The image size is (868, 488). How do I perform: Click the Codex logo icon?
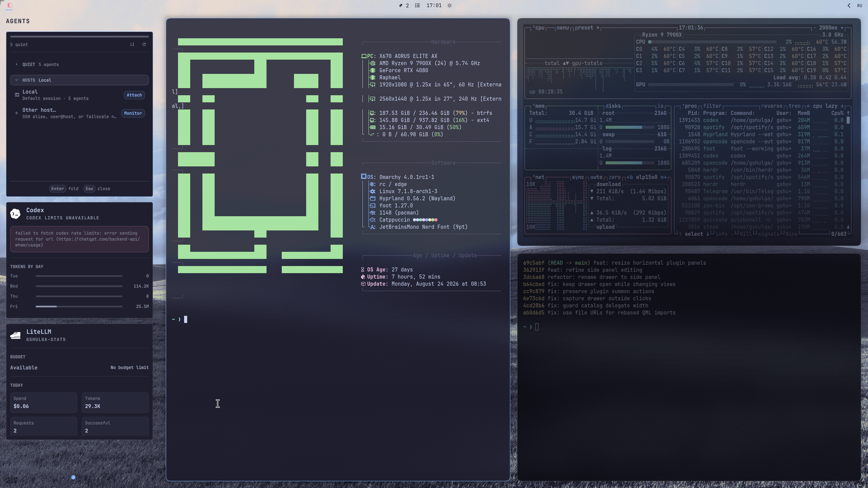pyautogui.click(x=15, y=213)
